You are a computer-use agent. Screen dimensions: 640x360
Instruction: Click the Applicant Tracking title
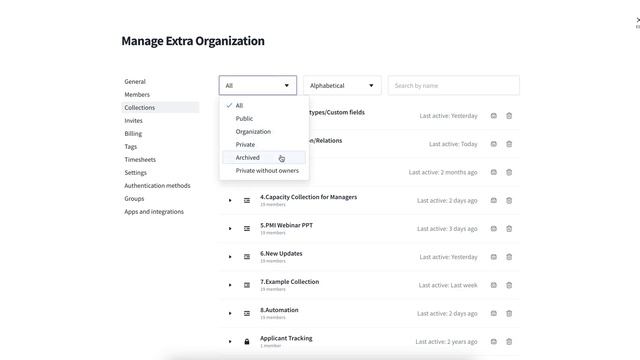point(286,338)
